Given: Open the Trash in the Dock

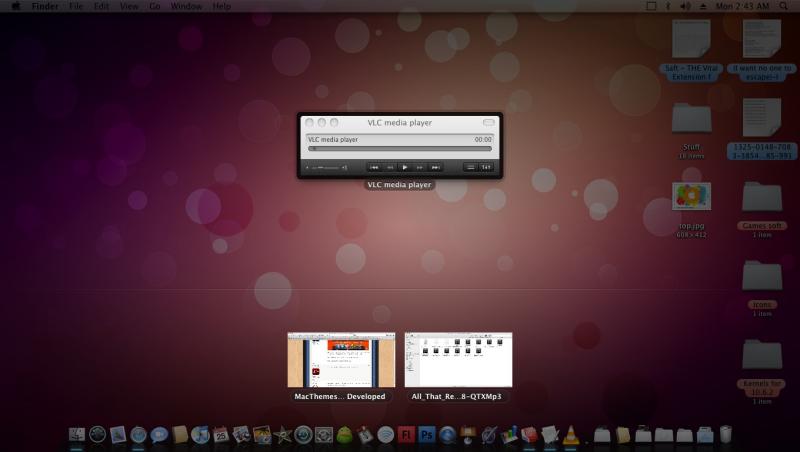Looking at the screenshot, I should [x=726, y=435].
